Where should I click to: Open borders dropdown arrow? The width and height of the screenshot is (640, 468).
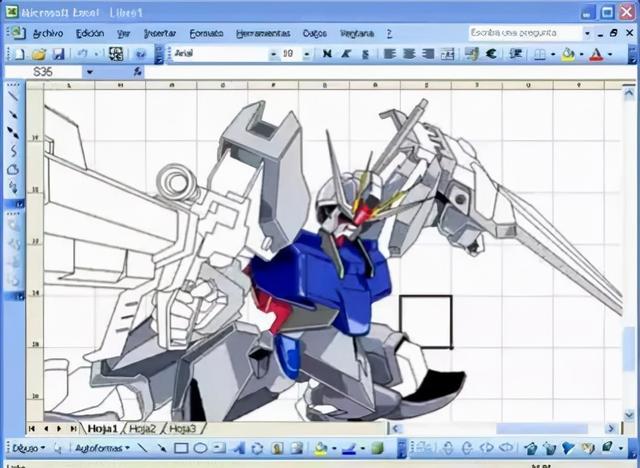tap(553, 54)
